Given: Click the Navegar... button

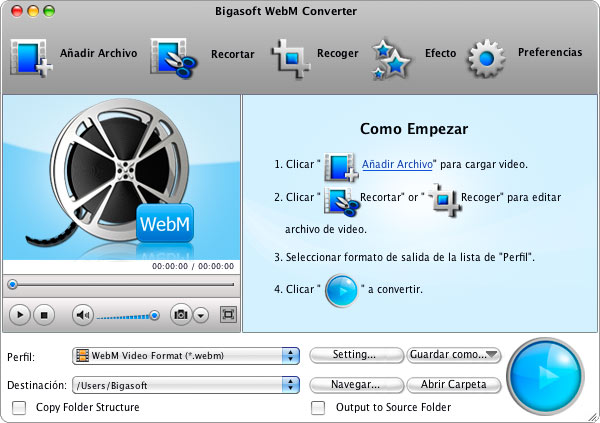Looking at the screenshot, I should click(356, 385).
